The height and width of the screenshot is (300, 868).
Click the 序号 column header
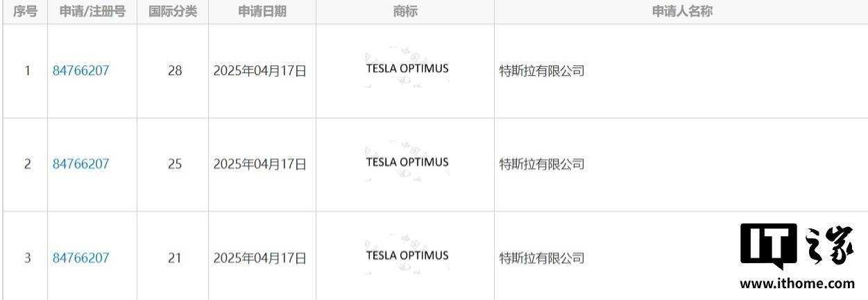click(25, 12)
